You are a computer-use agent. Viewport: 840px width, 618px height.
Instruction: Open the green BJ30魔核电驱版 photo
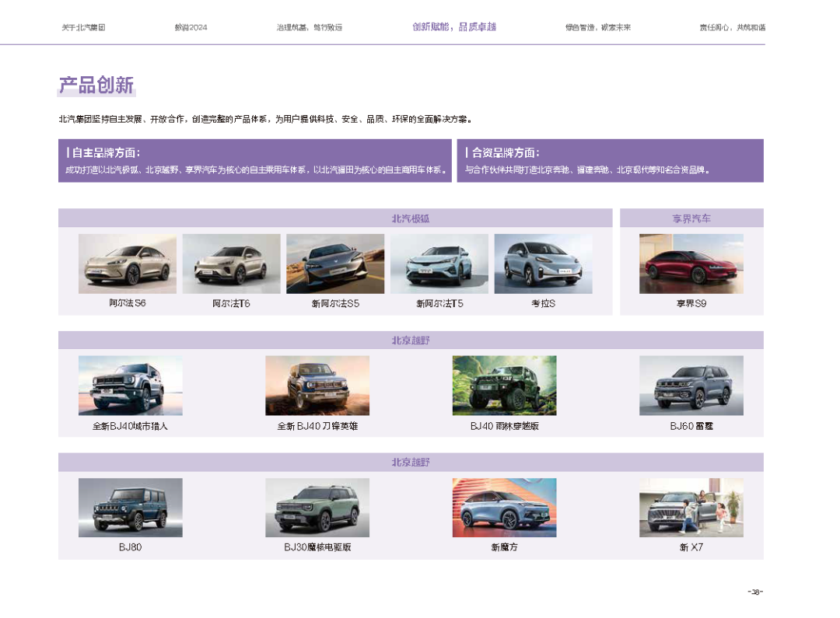pos(317,508)
